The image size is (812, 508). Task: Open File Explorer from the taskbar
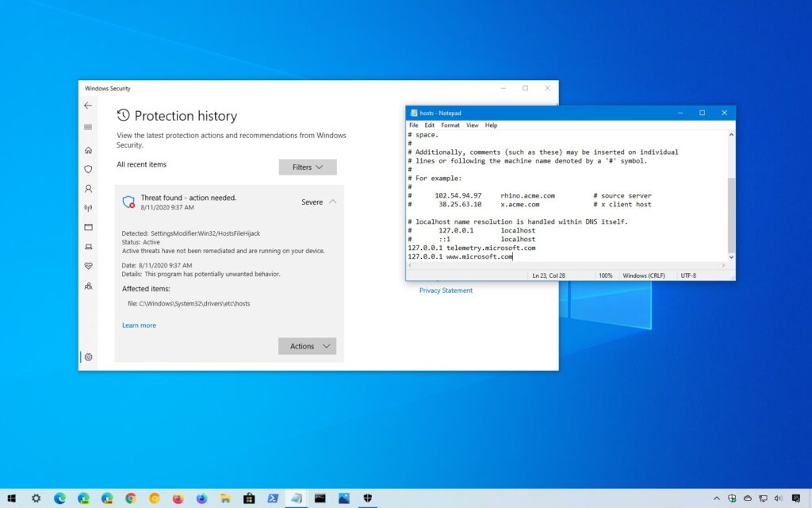pyautogui.click(x=225, y=498)
